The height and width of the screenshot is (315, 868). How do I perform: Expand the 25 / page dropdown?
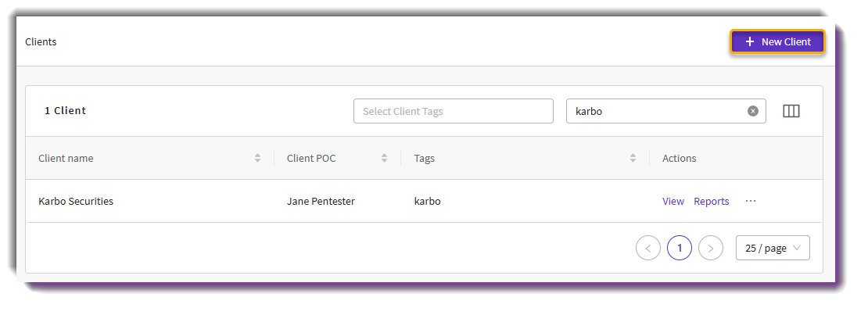coord(773,248)
